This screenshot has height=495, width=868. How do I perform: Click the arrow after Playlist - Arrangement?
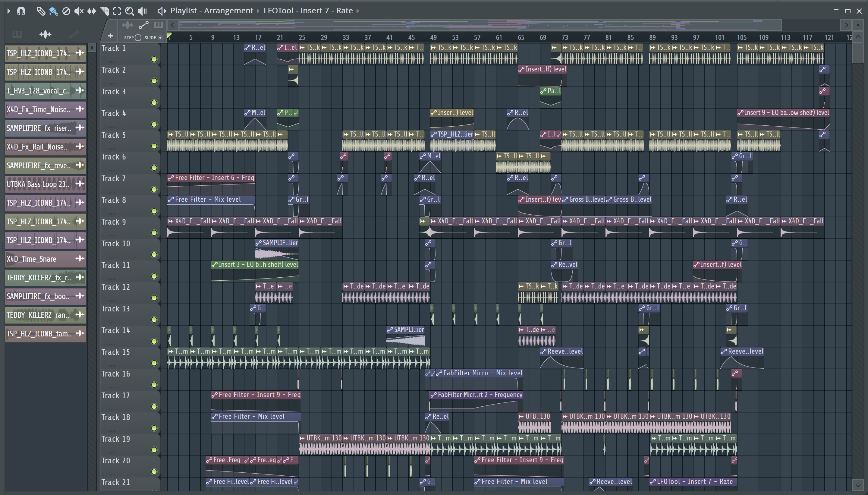(258, 11)
